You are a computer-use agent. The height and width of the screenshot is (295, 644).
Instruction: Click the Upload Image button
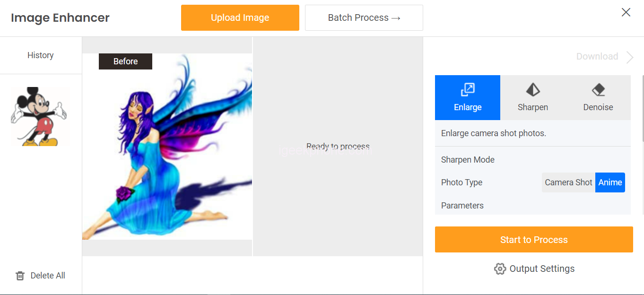coord(240,17)
